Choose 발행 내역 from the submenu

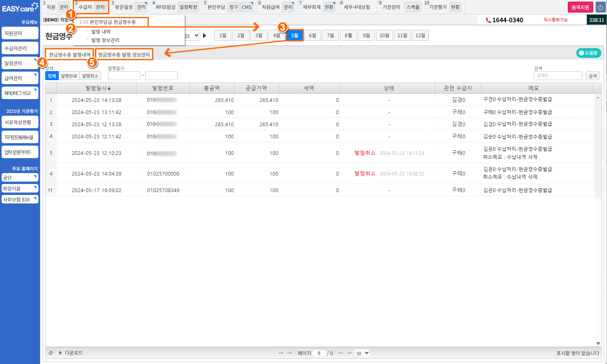101,32
